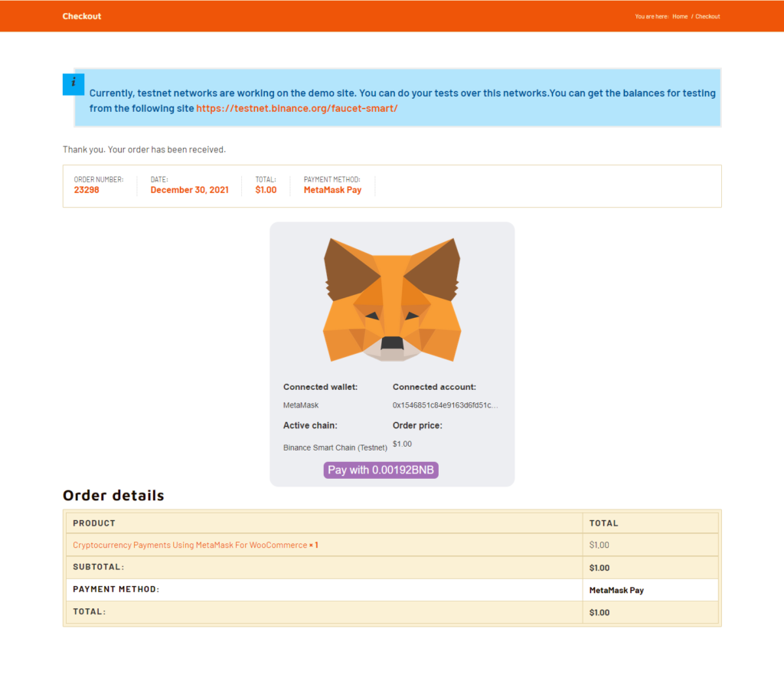784x688 pixels.
Task: Click the Checkout page title in header
Action: (x=81, y=16)
